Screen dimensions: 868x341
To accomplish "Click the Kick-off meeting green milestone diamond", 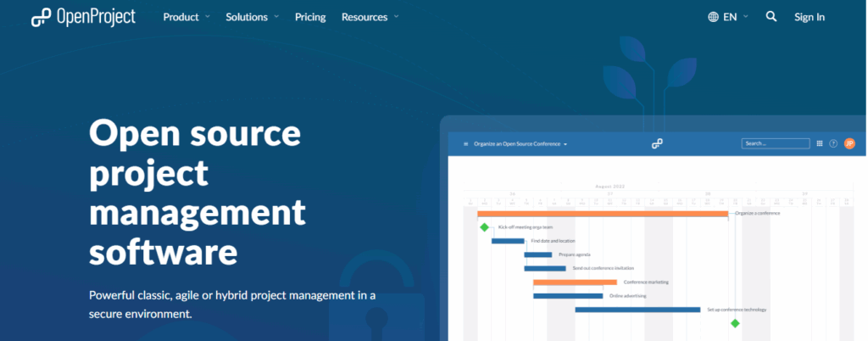I will click(x=484, y=227).
